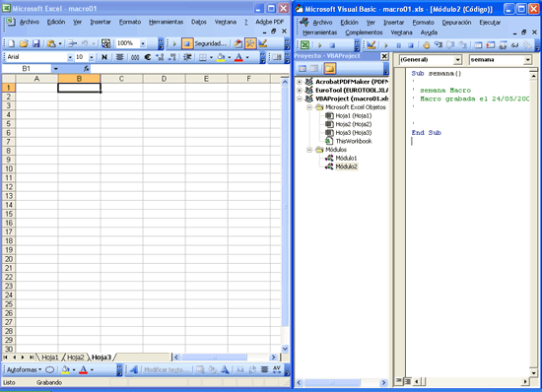Open the Herramientas menu in Excel
Viewport: 542px width, 392px height.
pyautogui.click(x=166, y=22)
